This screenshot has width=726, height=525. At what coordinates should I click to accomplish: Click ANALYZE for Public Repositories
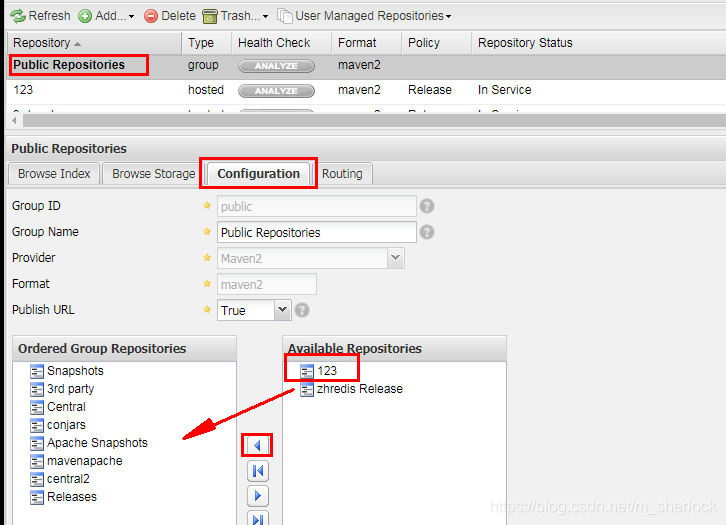(276, 66)
